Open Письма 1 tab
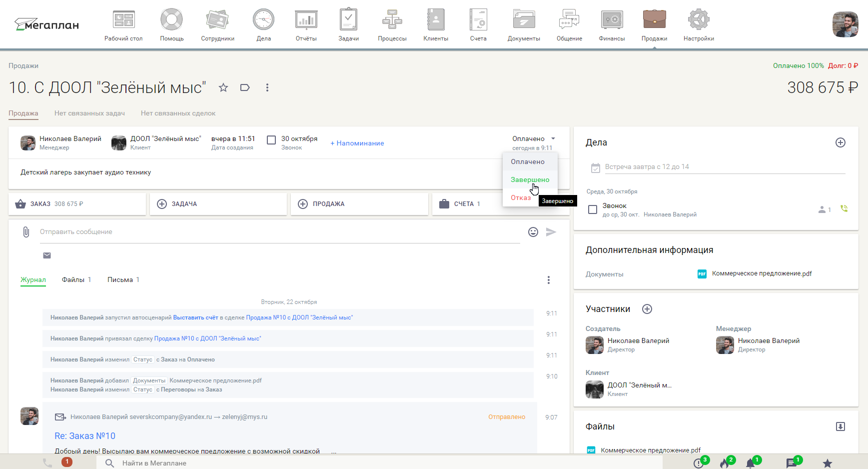Viewport: 868px width, 469px height. 123,280
